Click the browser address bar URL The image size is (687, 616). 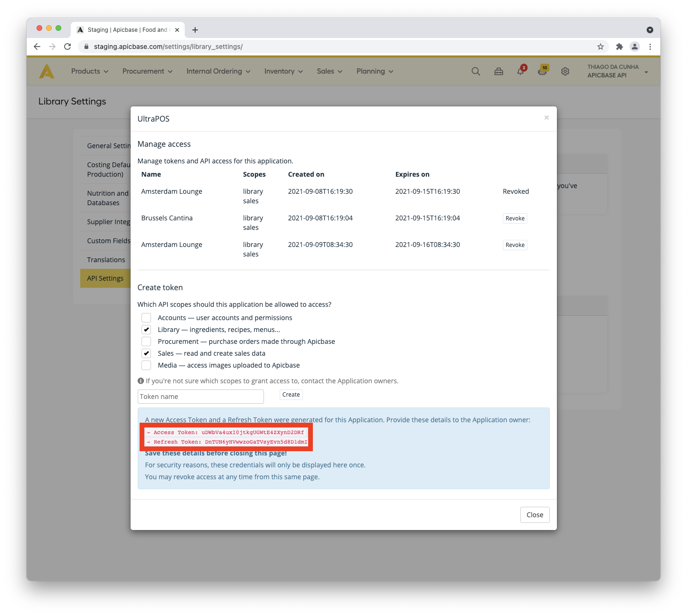point(168,47)
